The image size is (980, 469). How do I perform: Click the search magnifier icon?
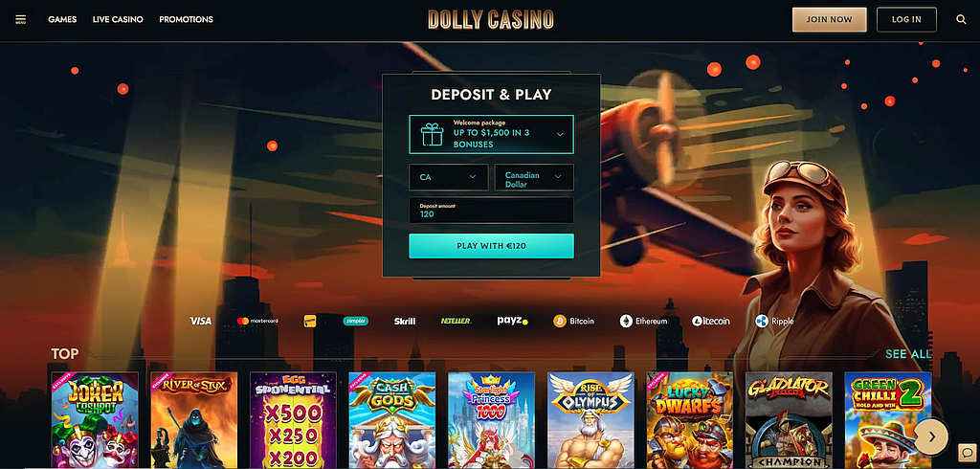click(961, 19)
